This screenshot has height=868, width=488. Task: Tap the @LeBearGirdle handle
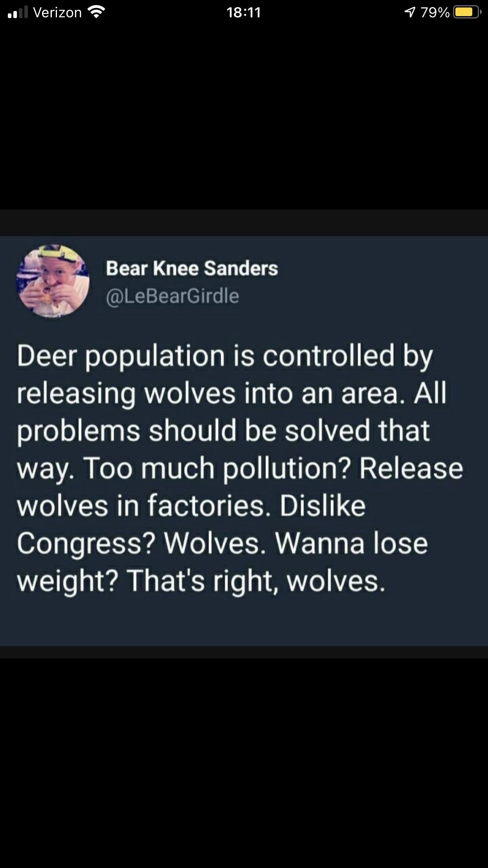coord(172,296)
